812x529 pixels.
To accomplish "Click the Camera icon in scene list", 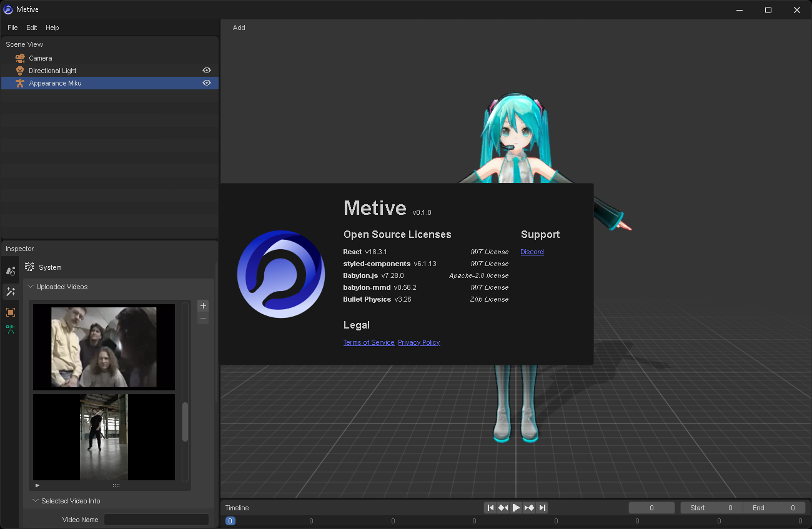I will (x=20, y=58).
